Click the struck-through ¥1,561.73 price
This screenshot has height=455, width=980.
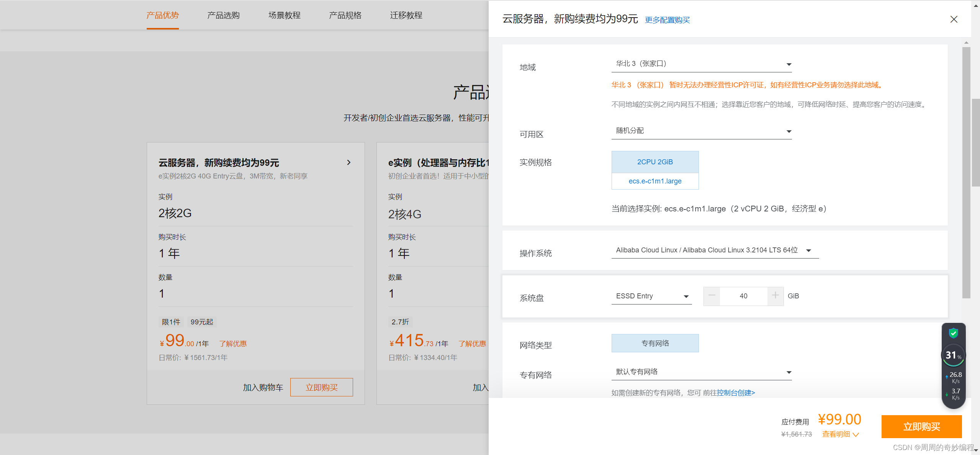coord(796,434)
